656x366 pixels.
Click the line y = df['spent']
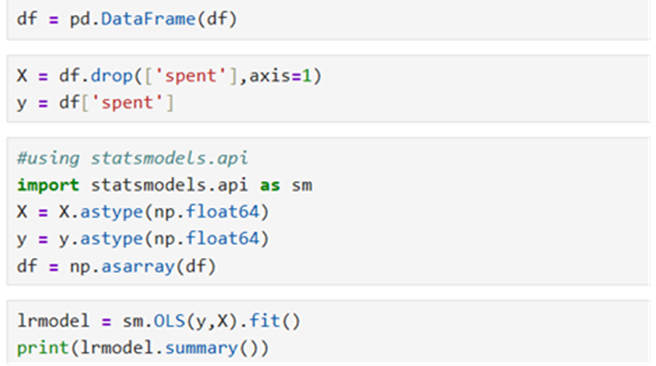(95, 103)
